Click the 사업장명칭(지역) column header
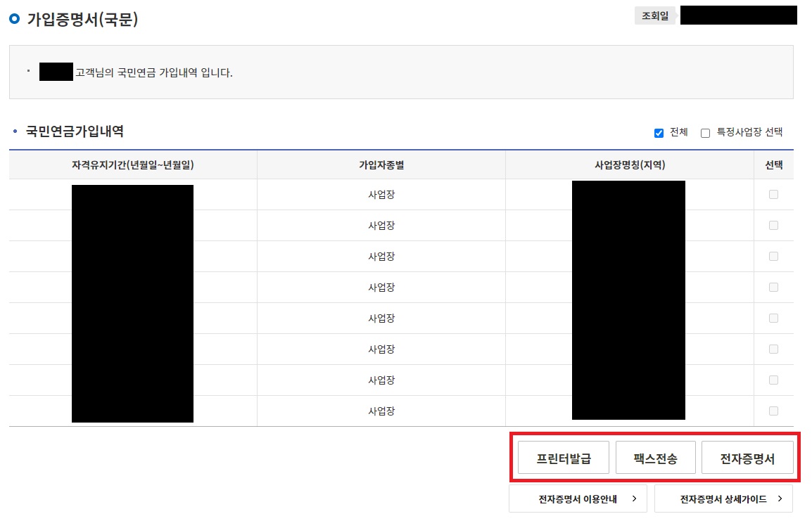Screen dimensions: 812x521 click(628, 164)
